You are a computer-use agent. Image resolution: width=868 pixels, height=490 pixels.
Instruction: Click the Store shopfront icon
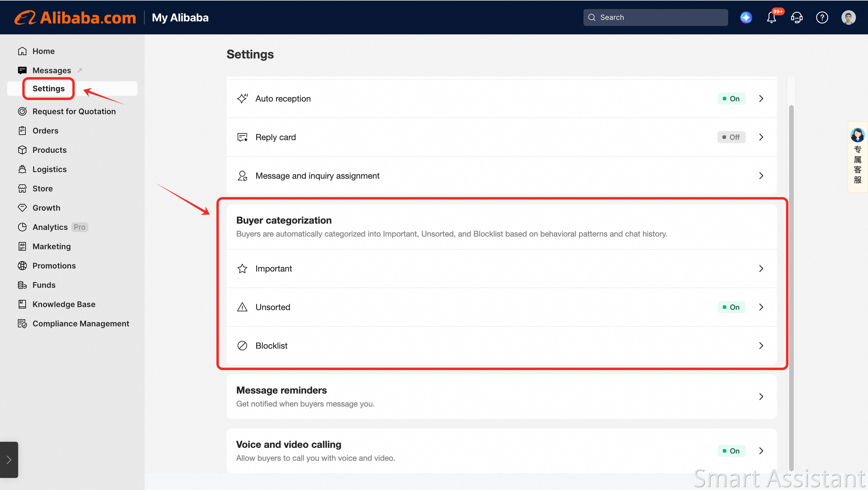pyautogui.click(x=22, y=189)
